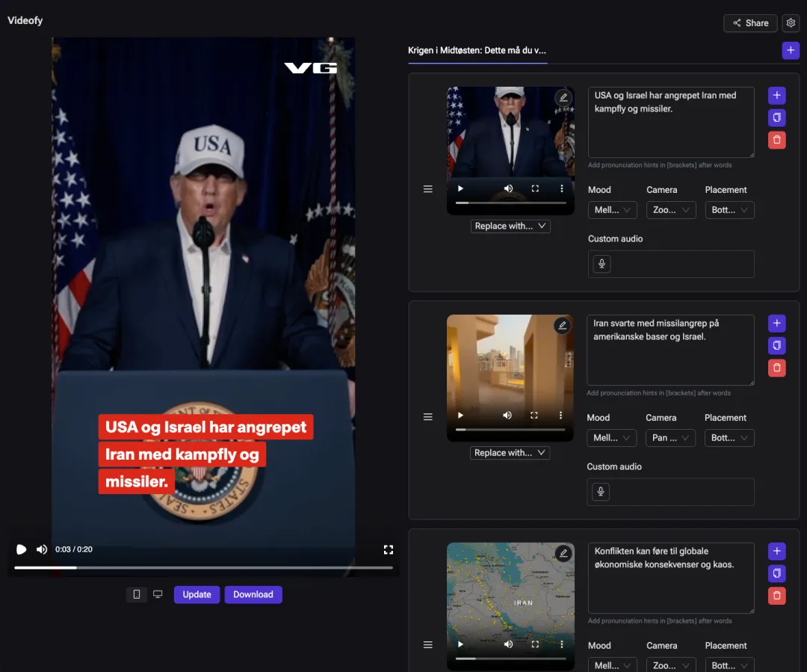Click drag handle of second scene
Image resolution: width=807 pixels, height=672 pixels.
(427, 416)
